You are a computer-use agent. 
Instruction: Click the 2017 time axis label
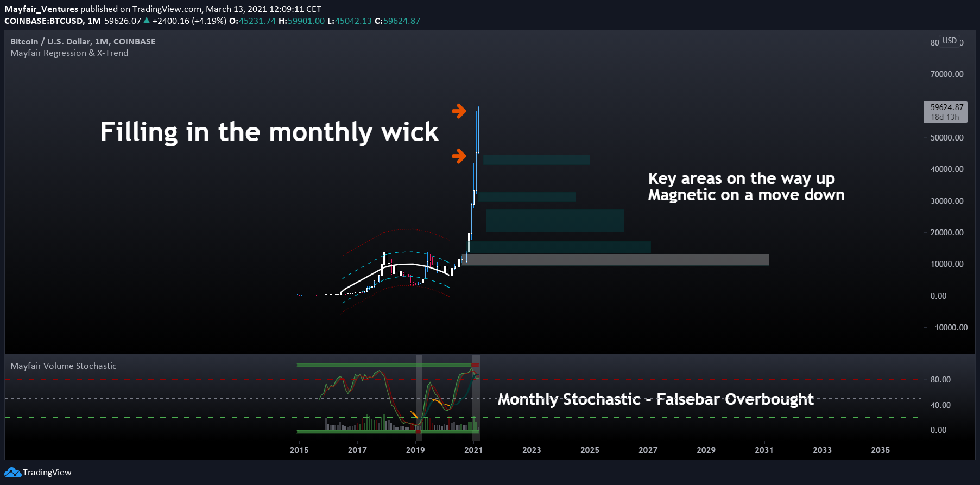tap(357, 450)
